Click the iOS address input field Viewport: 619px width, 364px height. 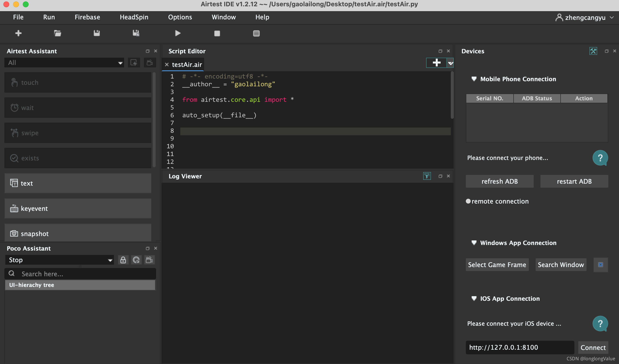(520, 347)
